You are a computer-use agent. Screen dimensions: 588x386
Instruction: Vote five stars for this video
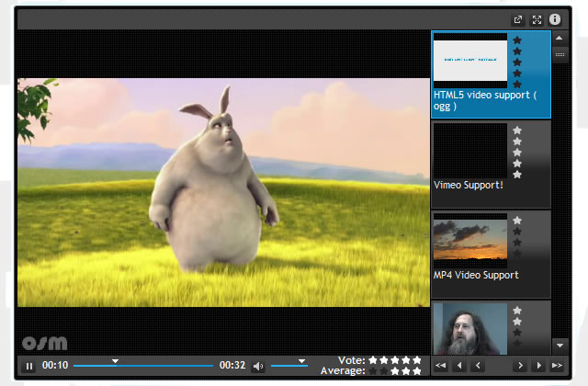(417, 360)
